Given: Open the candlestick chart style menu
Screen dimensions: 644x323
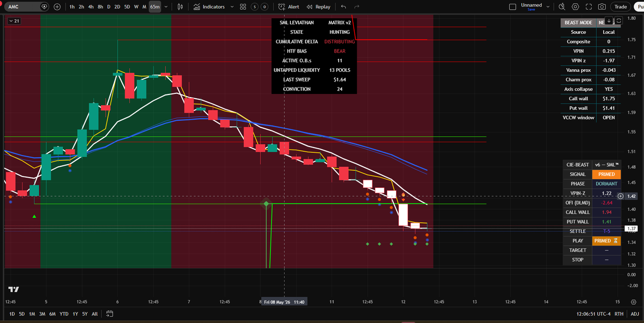Looking at the screenshot, I should (x=180, y=7).
